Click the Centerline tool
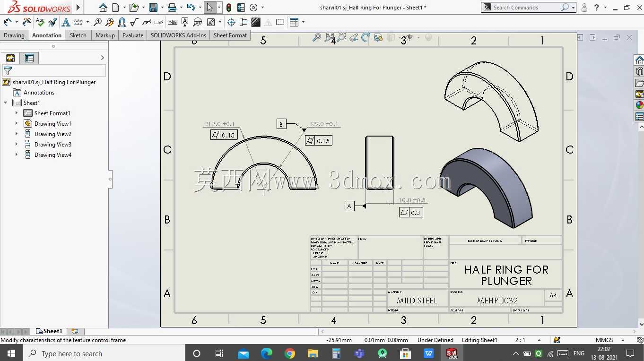 244,22
